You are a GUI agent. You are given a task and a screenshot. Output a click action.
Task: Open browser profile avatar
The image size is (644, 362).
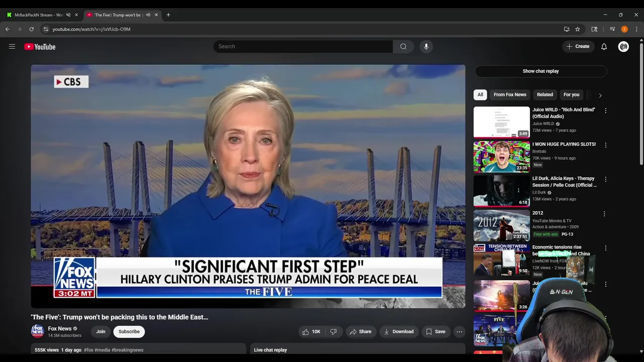pos(624,29)
